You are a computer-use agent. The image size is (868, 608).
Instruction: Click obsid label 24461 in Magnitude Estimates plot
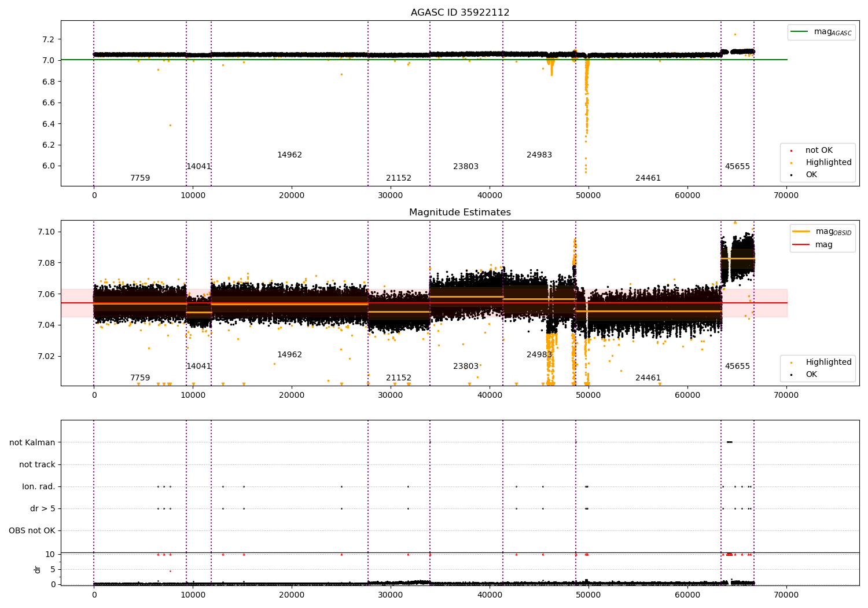point(648,378)
